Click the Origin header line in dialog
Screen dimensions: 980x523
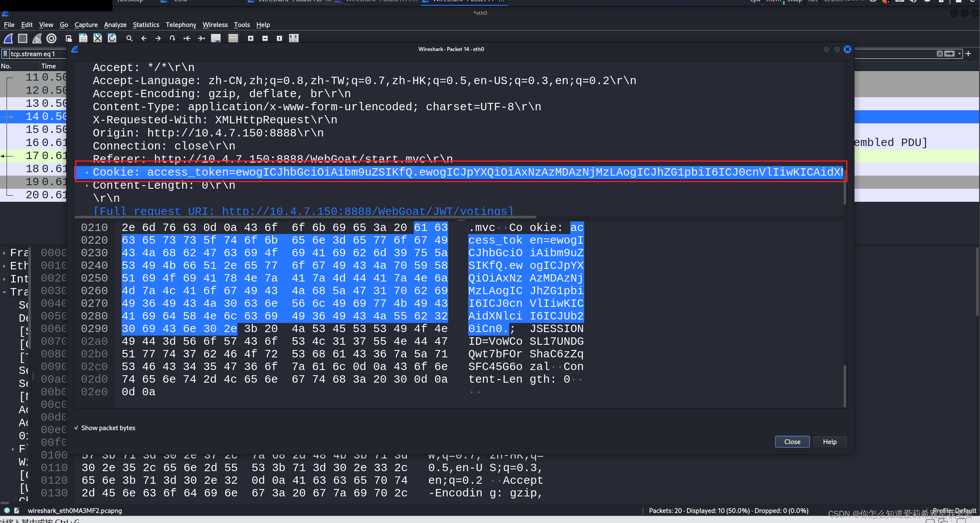pos(208,133)
